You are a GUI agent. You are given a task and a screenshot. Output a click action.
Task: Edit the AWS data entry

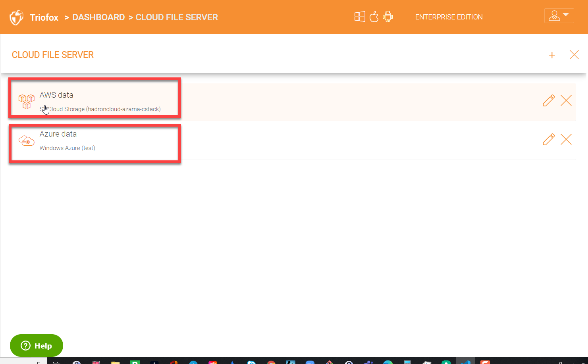(x=549, y=101)
